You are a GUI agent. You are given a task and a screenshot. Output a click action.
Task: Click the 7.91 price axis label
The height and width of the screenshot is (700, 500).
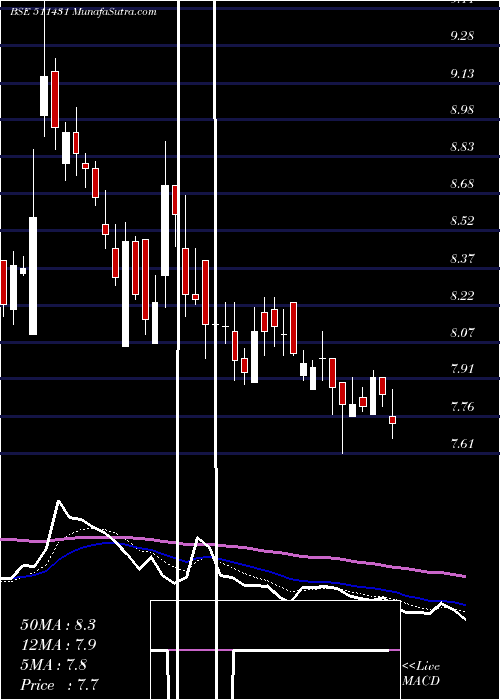click(462, 369)
